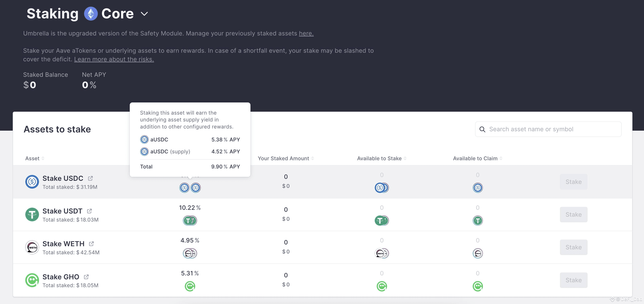Focus the Search asset name or symbol field
The height and width of the screenshot is (304, 644).
[x=548, y=129]
